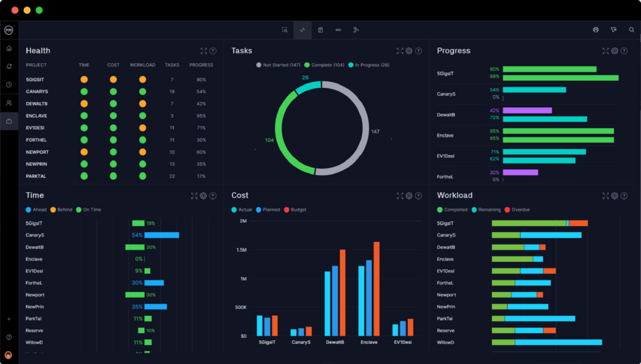641x364 pixels.
Task: Open the home dashboard from the sidebar
Action: pyautogui.click(x=9, y=48)
